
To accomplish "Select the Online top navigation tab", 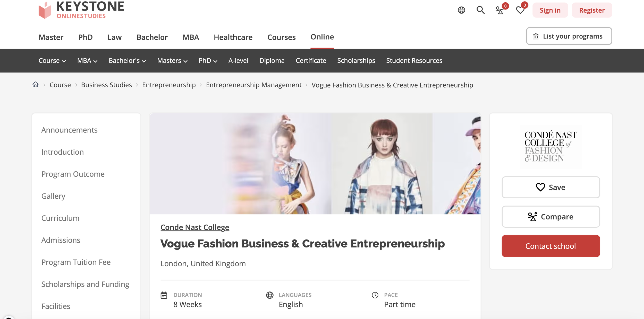I will point(322,37).
